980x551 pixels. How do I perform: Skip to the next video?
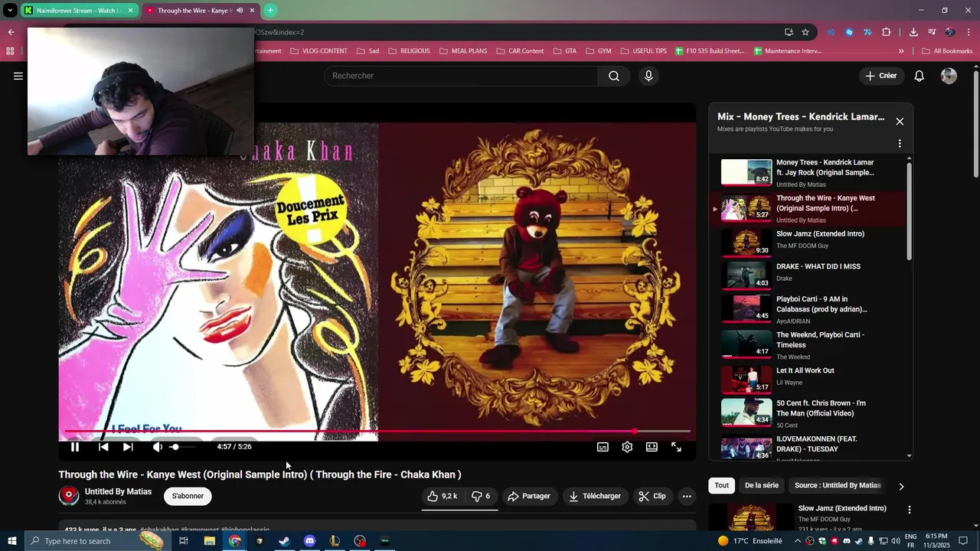[128, 447]
